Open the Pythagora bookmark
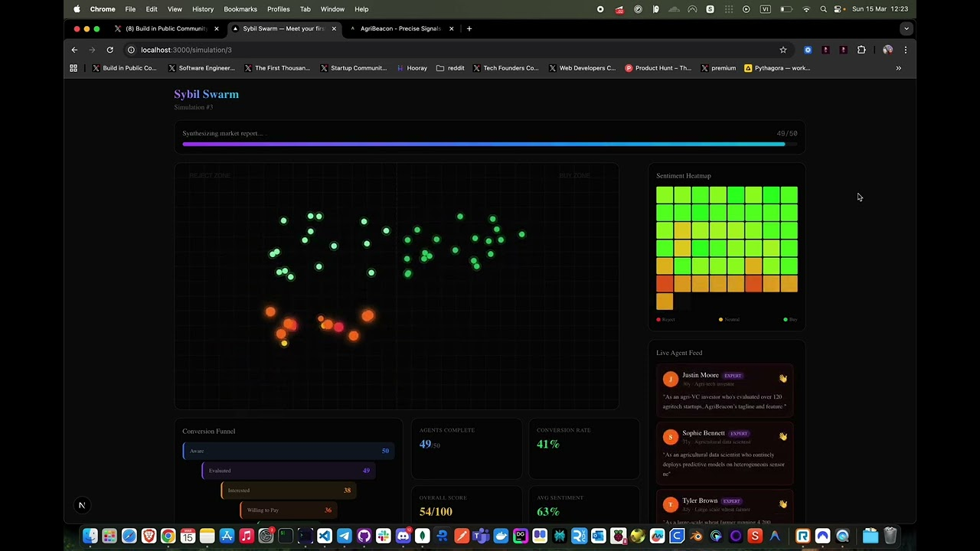Screen dimensions: 980x551 (x=777, y=68)
